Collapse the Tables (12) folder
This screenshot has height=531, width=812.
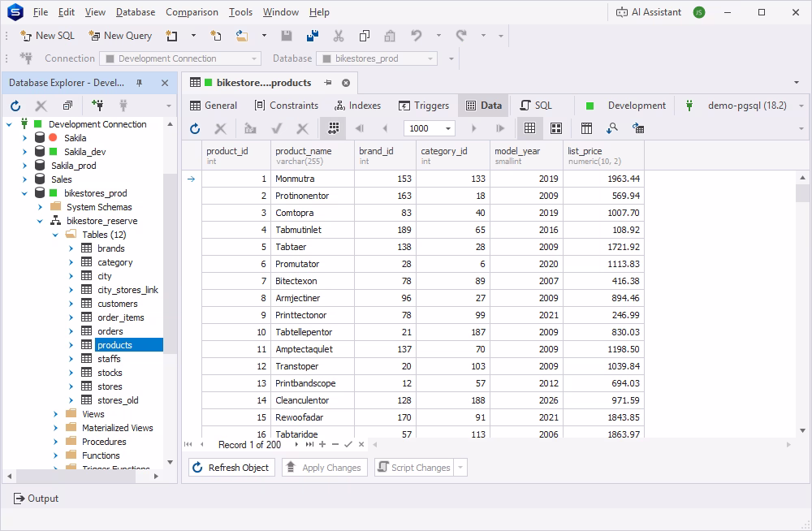click(x=55, y=235)
